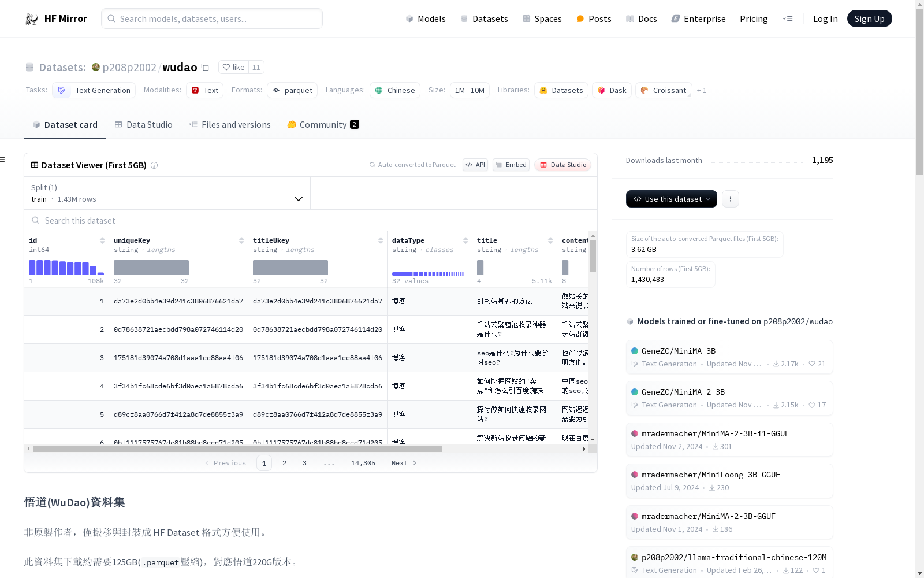Sort by the dataType column sort icon
The width and height of the screenshot is (924, 578).
[465, 240]
